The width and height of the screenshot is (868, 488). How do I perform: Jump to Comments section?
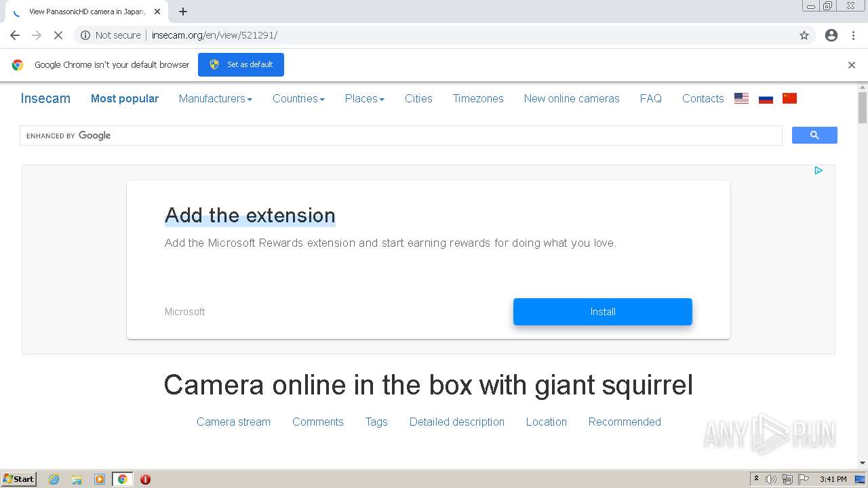pos(318,422)
